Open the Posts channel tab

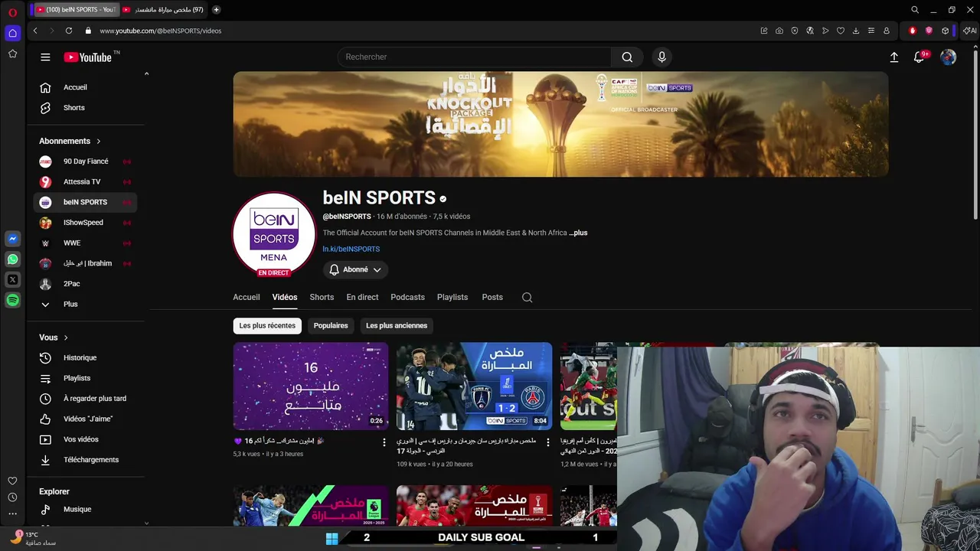coord(492,297)
